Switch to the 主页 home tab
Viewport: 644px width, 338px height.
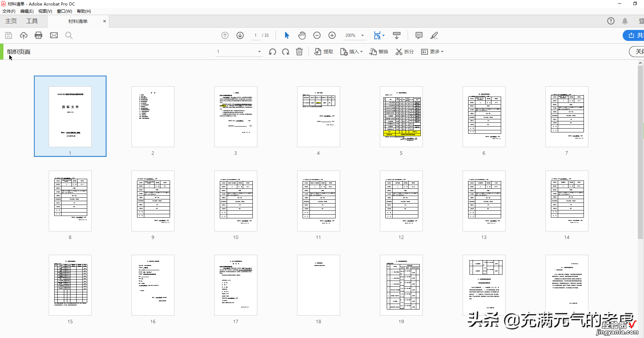11,21
